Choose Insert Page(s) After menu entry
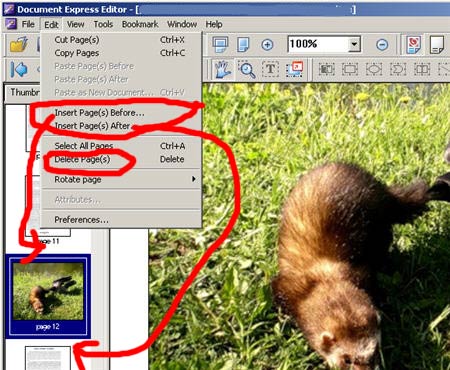 (x=121, y=126)
